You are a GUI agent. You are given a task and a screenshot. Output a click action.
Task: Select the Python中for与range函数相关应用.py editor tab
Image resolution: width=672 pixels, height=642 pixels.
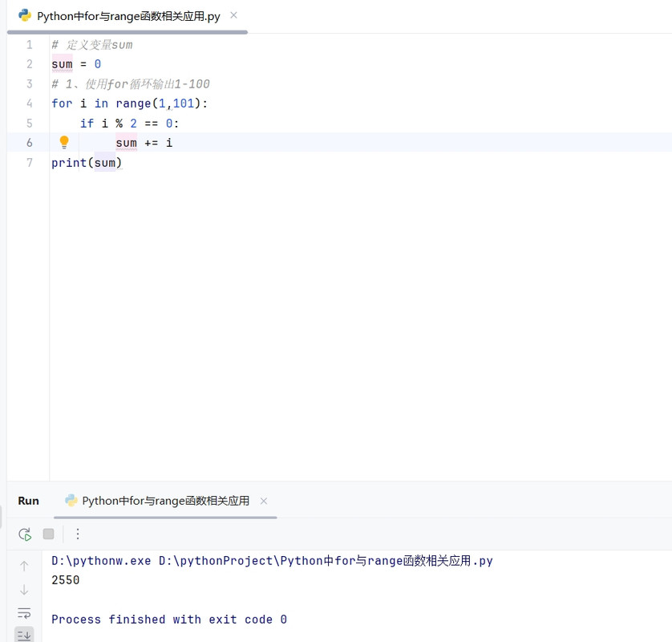pos(128,16)
